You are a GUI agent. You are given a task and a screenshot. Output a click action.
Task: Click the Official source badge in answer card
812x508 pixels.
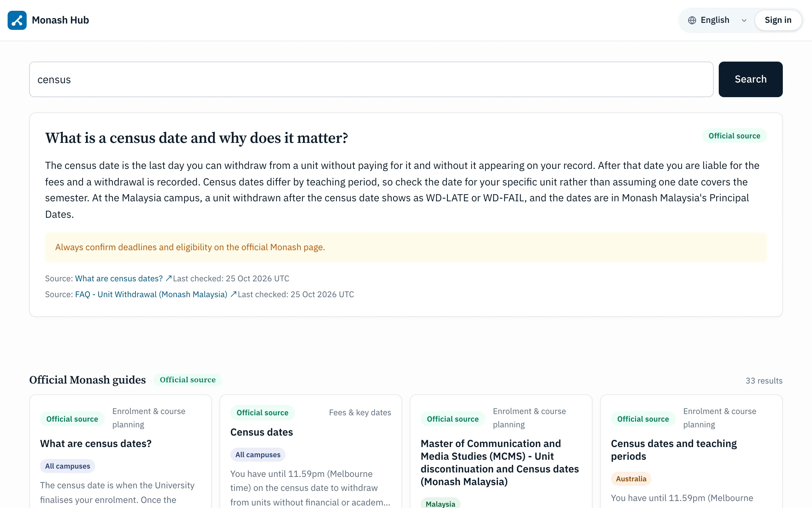tap(734, 136)
